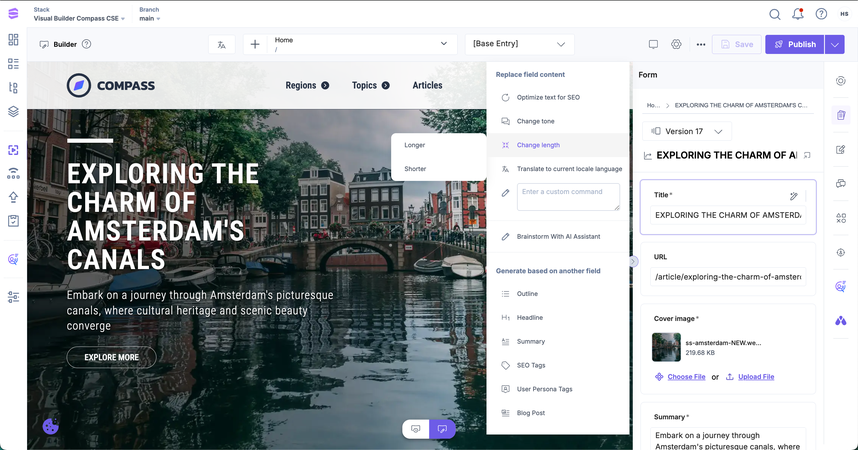Image resolution: width=858 pixels, height=450 pixels.
Task: Show Builder help info icon
Action: click(86, 44)
